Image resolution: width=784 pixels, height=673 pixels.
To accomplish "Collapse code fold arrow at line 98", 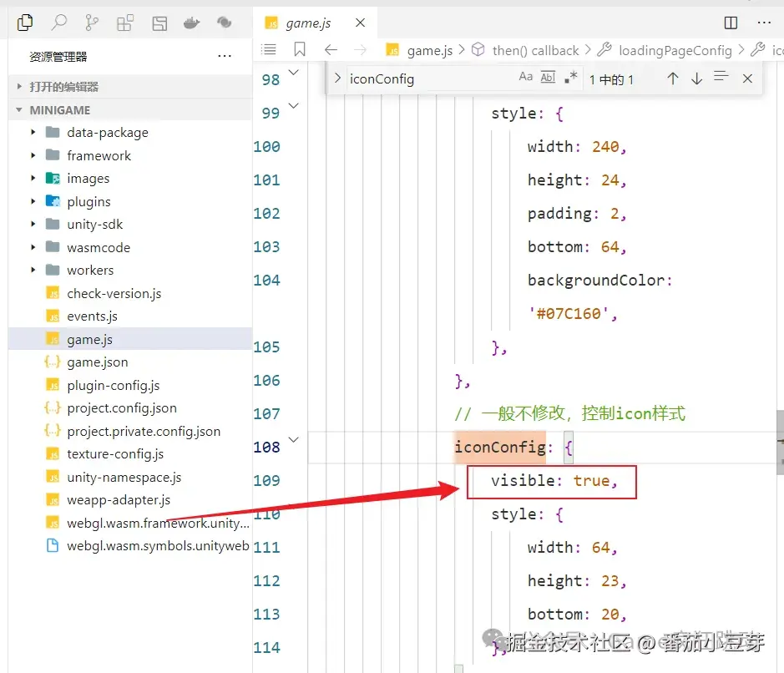I will [x=294, y=73].
